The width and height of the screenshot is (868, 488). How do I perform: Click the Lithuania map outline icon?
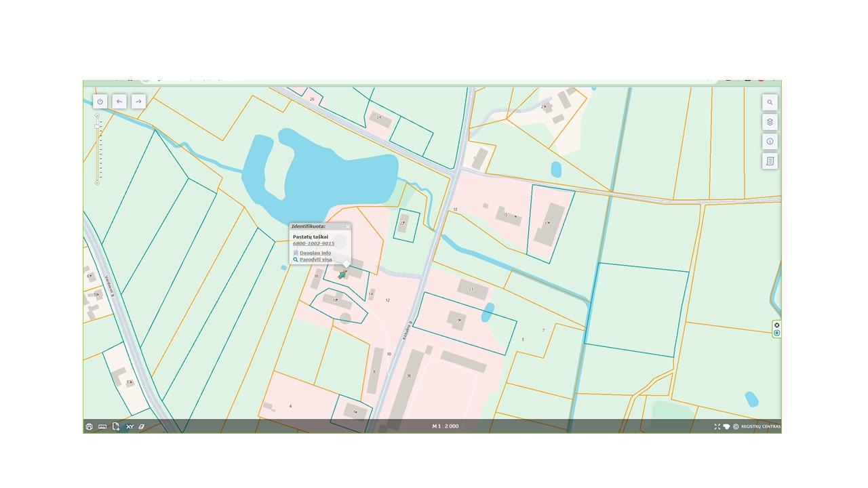(x=726, y=426)
